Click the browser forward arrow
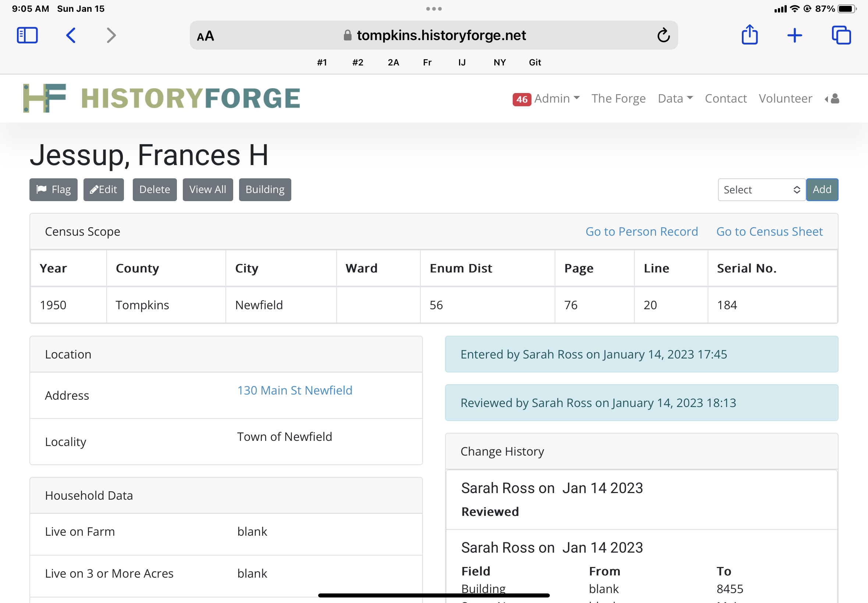Image resolution: width=868 pixels, height=603 pixels. (111, 36)
